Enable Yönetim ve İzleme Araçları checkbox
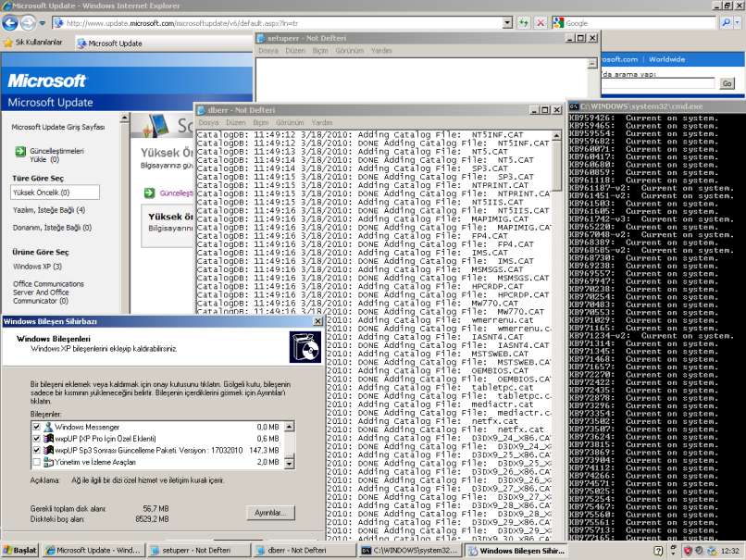 pos(37,462)
